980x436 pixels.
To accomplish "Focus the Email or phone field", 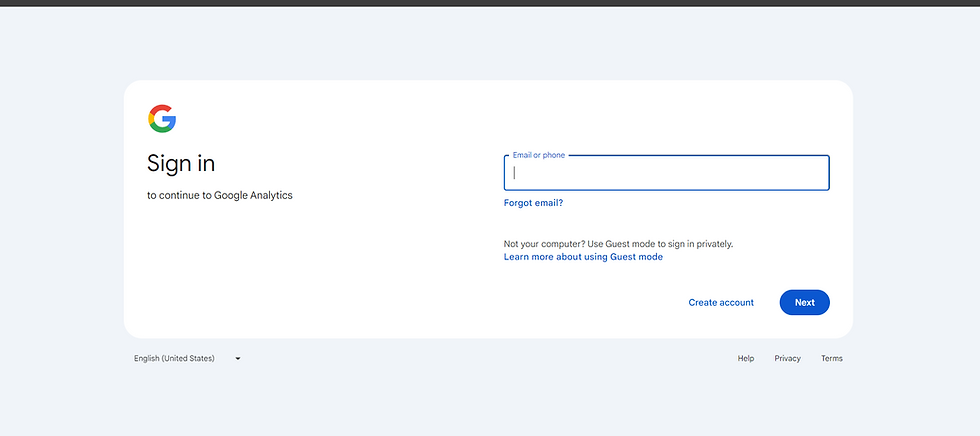I will tap(666, 172).
